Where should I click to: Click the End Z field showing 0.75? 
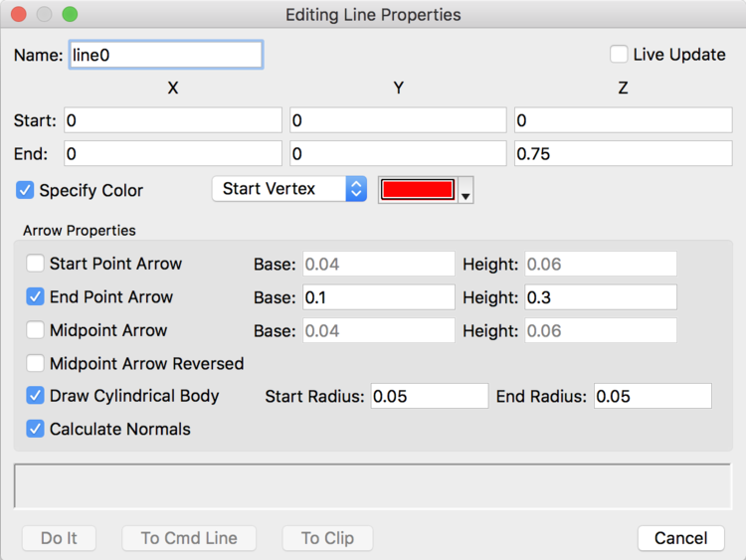point(624,153)
